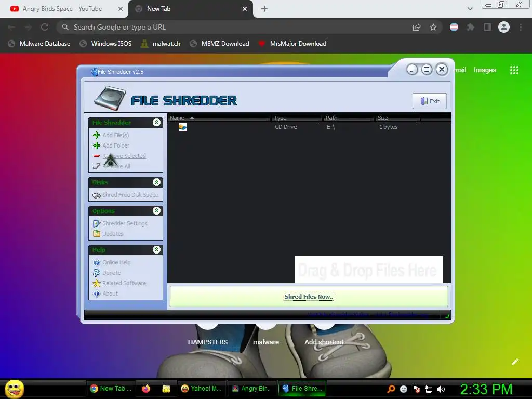
Task: Click the Shred Files Now button
Action: point(309,297)
